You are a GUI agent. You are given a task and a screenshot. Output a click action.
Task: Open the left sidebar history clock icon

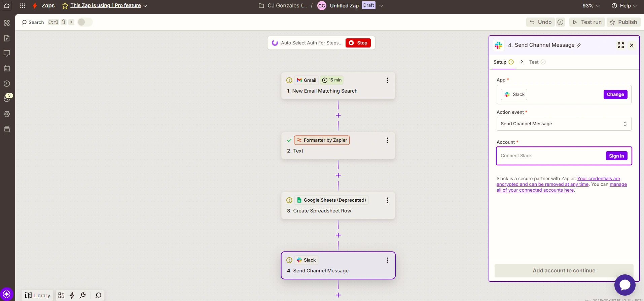coord(7,83)
